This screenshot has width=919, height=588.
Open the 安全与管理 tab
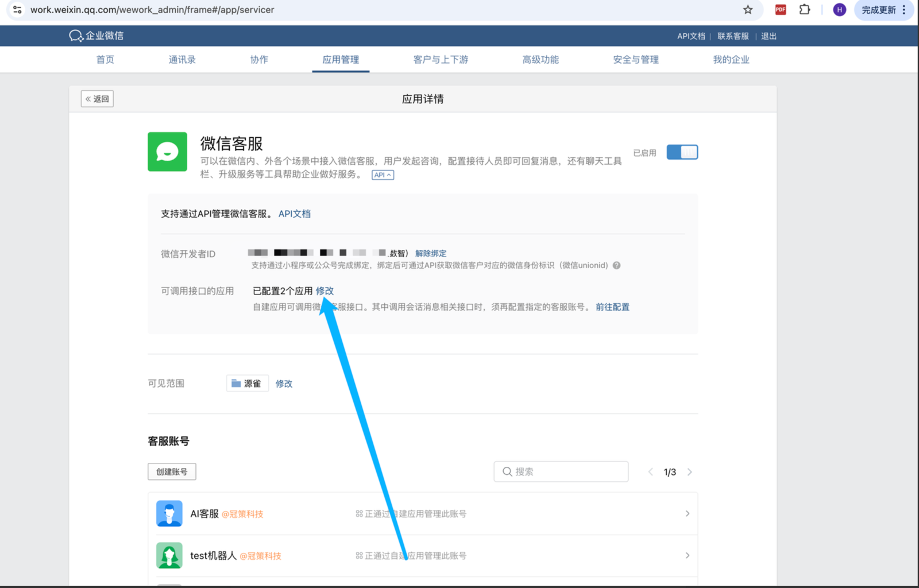[636, 59]
